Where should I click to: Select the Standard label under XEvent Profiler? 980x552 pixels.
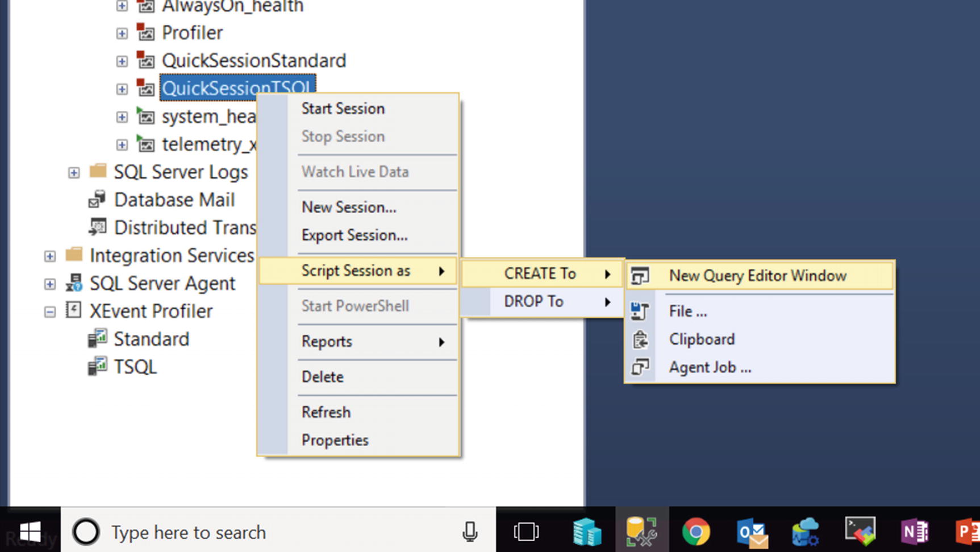click(151, 339)
